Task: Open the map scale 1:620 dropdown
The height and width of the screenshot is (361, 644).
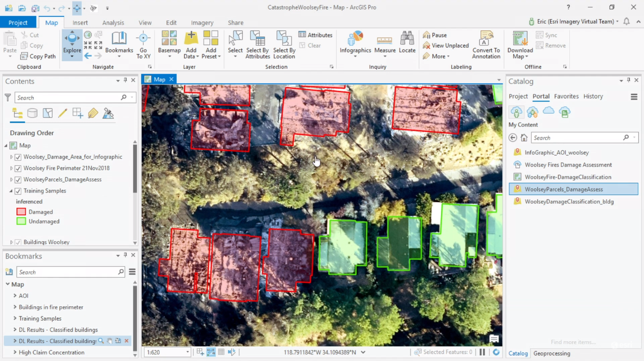Action: (x=188, y=352)
